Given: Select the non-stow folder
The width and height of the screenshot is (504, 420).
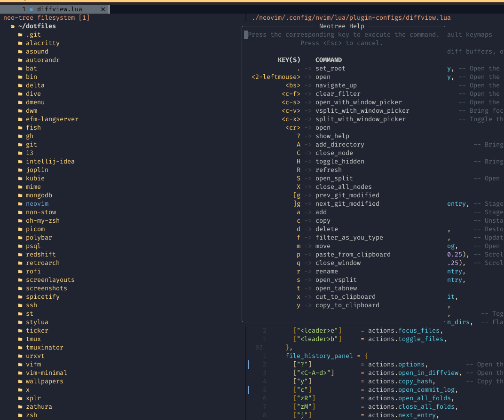Looking at the screenshot, I should (41, 212).
